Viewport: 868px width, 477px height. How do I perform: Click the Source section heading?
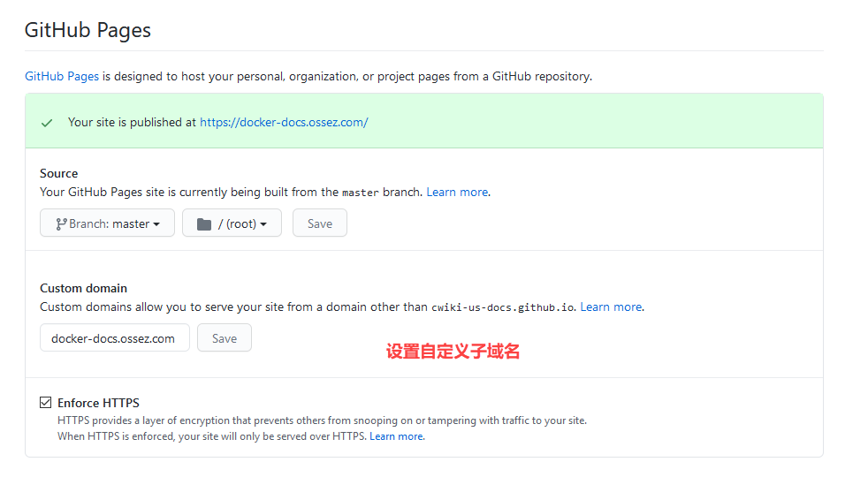tap(58, 173)
